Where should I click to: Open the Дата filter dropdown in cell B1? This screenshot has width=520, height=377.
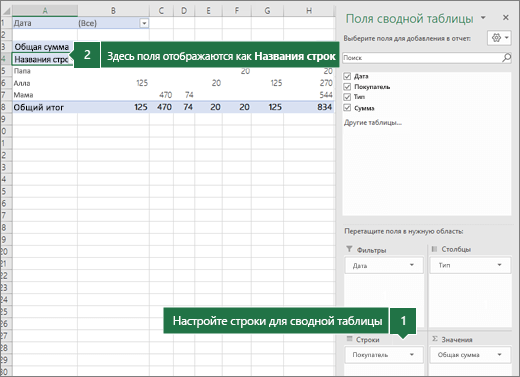click(144, 23)
